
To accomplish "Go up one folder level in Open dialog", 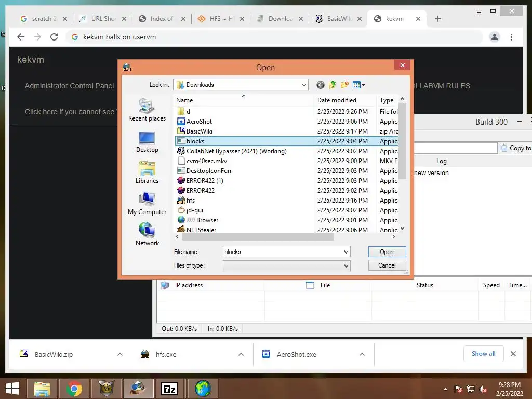I will [332, 85].
